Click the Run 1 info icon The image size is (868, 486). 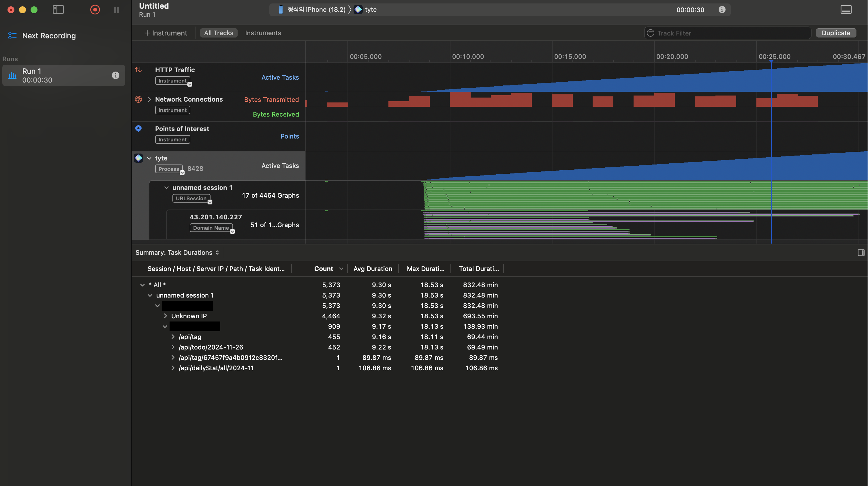point(116,75)
